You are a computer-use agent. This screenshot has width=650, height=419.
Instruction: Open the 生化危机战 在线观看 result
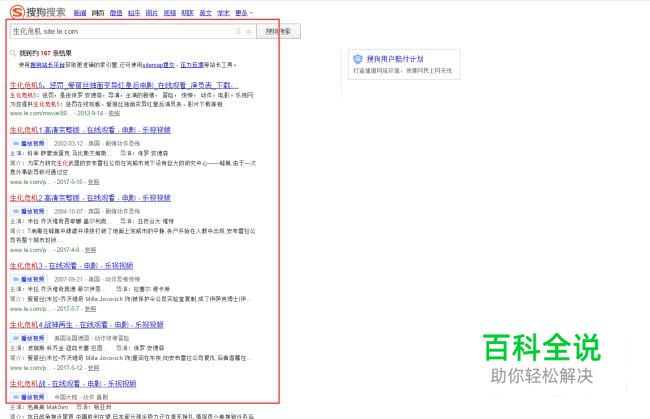73,384
